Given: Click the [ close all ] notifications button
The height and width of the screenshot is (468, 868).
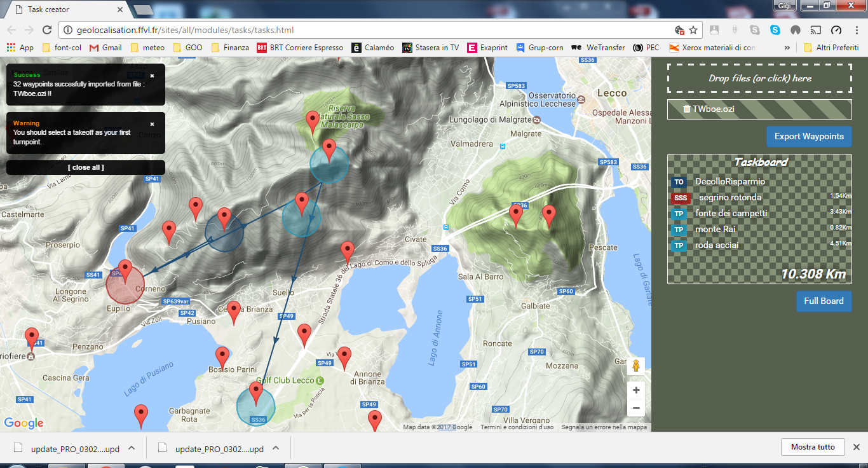Looking at the screenshot, I should coord(86,167).
